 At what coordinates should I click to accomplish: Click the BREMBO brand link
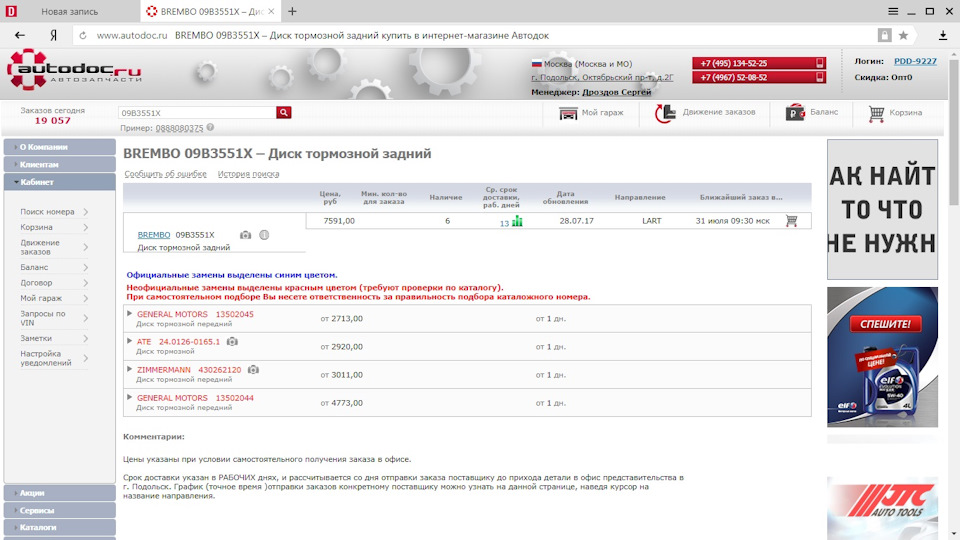point(153,235)
